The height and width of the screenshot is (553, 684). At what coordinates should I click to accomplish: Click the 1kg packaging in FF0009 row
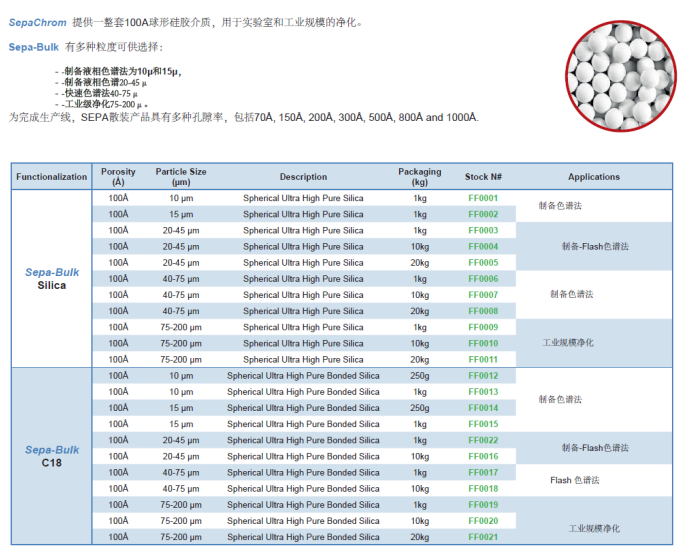[420, 327]
